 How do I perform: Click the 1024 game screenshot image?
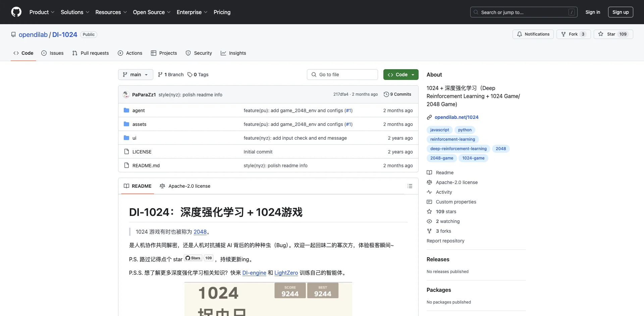click(268, 299)
